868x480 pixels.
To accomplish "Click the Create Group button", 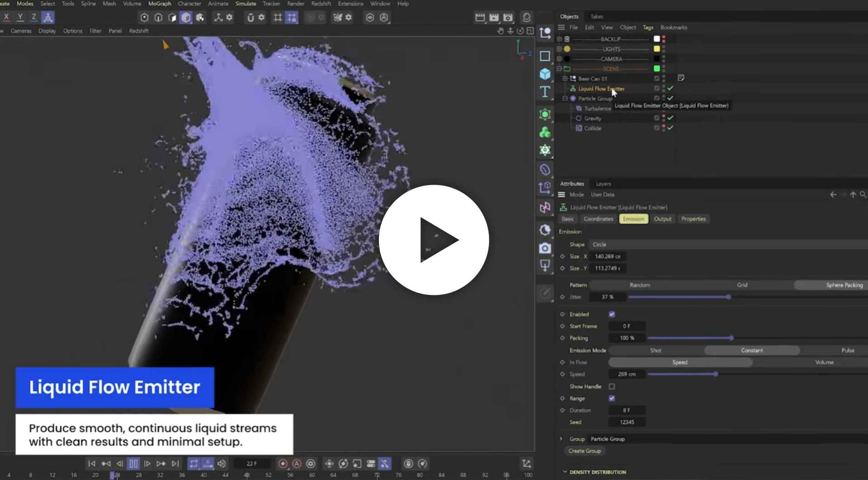I will click(584, 451).
